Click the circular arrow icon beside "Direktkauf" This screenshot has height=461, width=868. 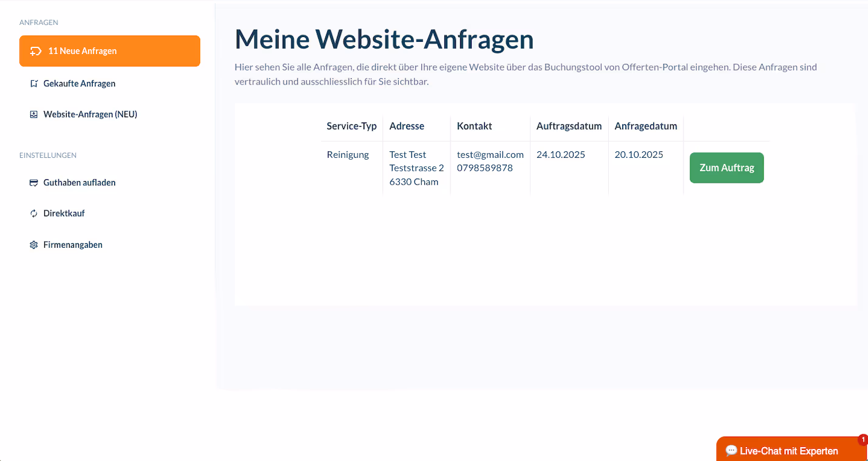tap(33, 213)
